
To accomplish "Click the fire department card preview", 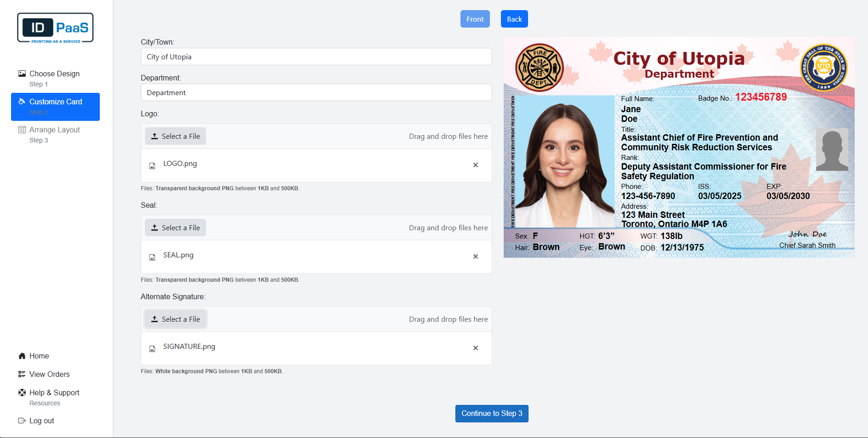I will coord(678,147).
